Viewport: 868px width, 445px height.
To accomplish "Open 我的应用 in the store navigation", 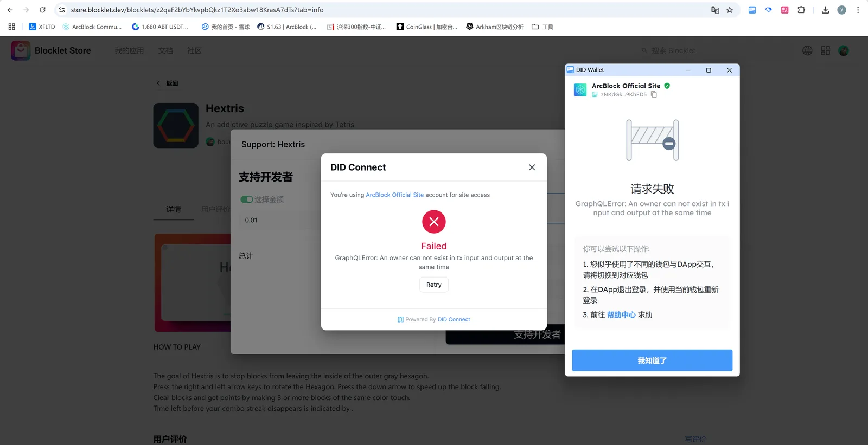I will (x=129, y=50).
